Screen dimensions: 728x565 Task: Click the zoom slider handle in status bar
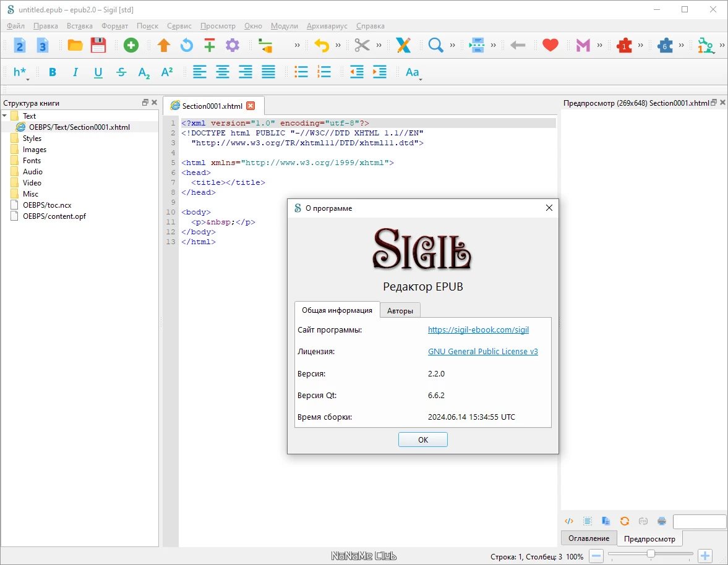click(651, 553)
